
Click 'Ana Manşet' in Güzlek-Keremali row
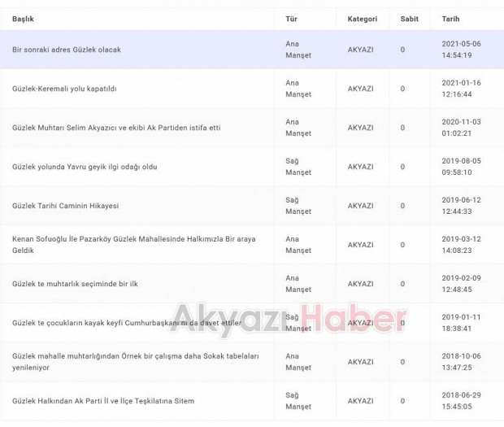point(298,89)
